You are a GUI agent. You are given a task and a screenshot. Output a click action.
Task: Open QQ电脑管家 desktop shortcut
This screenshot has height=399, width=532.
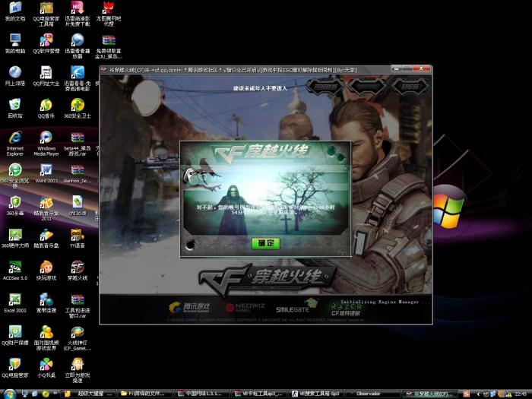[x=15, y=368]
